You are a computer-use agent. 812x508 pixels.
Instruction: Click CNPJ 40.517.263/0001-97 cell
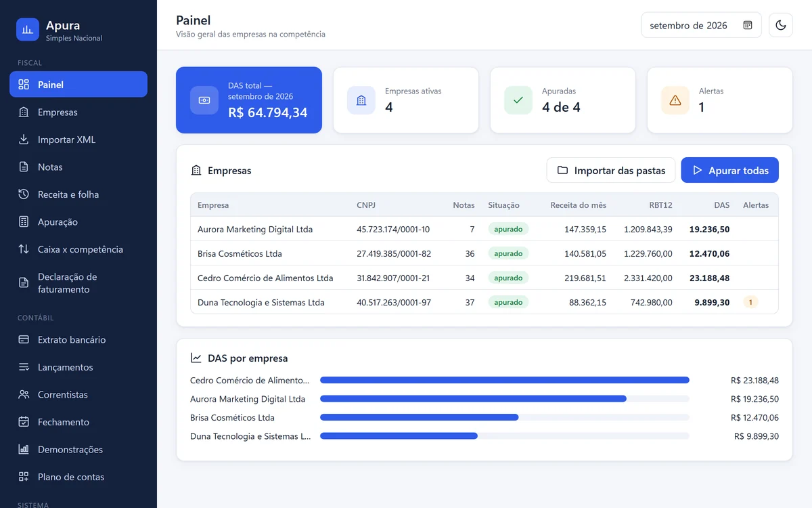point(393,303)
